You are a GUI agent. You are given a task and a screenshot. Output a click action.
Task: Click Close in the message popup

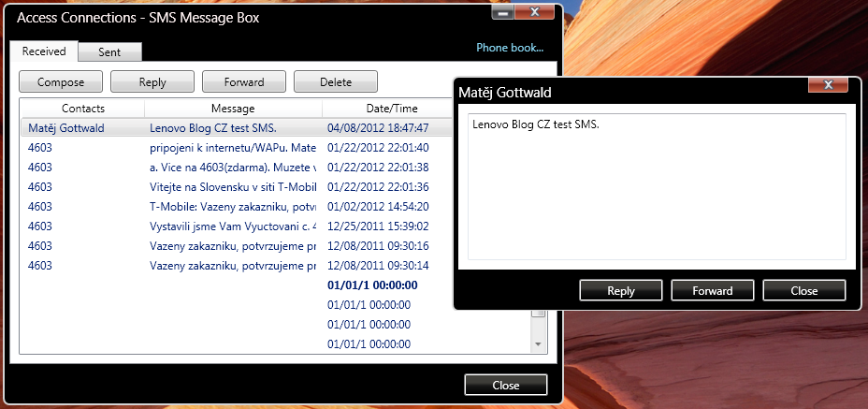803,290
